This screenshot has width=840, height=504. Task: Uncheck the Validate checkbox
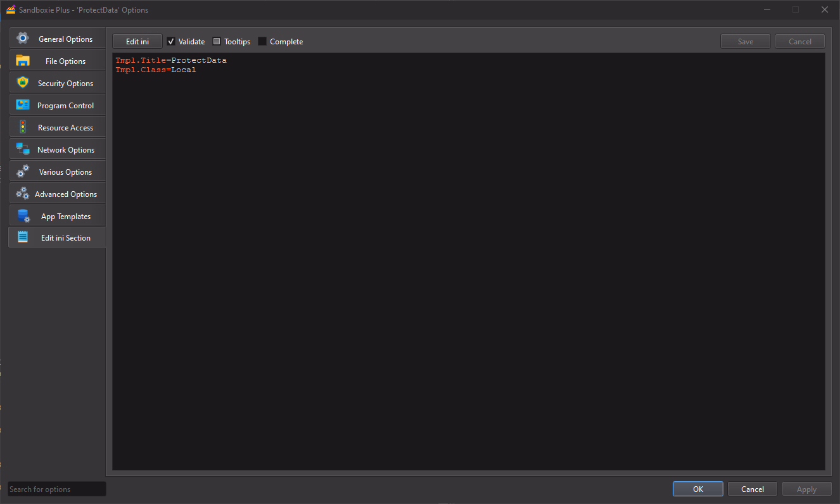(x=171, y=42)
